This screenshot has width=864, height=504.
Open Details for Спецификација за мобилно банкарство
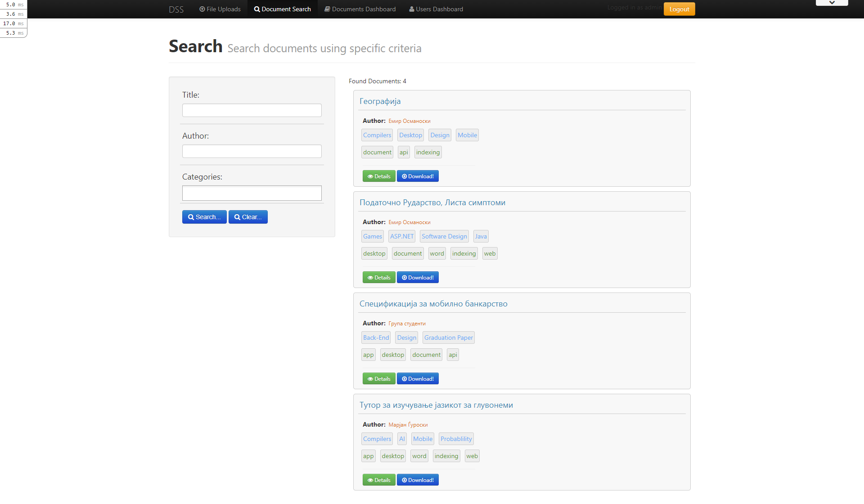point(379,379)
